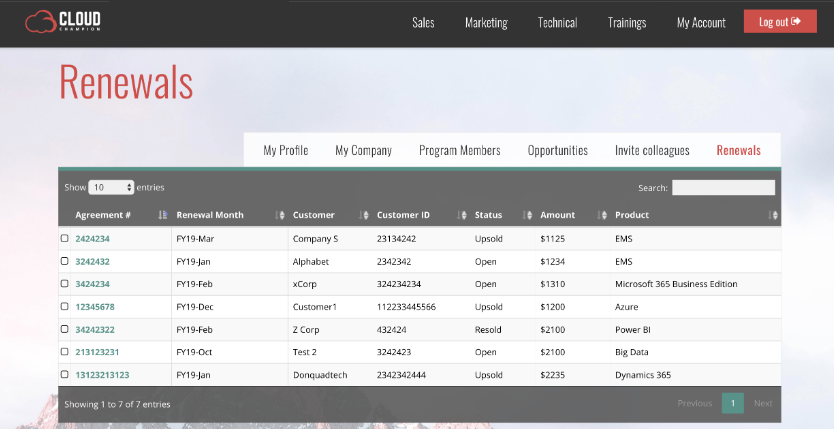Sort by Customer ID column arrows

tap(461, 215)
